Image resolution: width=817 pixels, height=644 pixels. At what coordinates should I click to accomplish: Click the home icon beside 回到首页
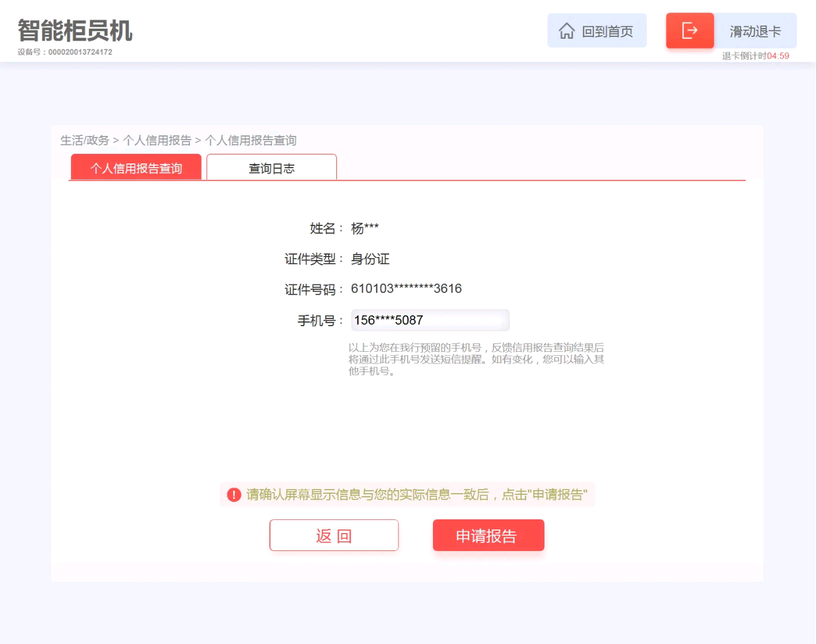tap(567, 30)
